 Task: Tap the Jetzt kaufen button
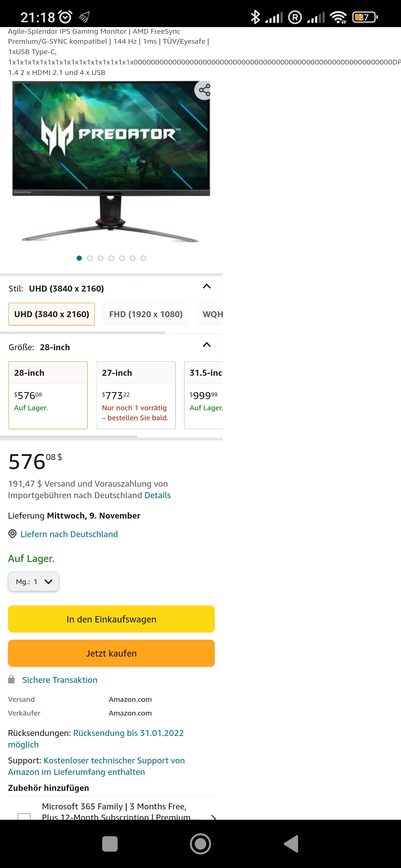point(111,653)
